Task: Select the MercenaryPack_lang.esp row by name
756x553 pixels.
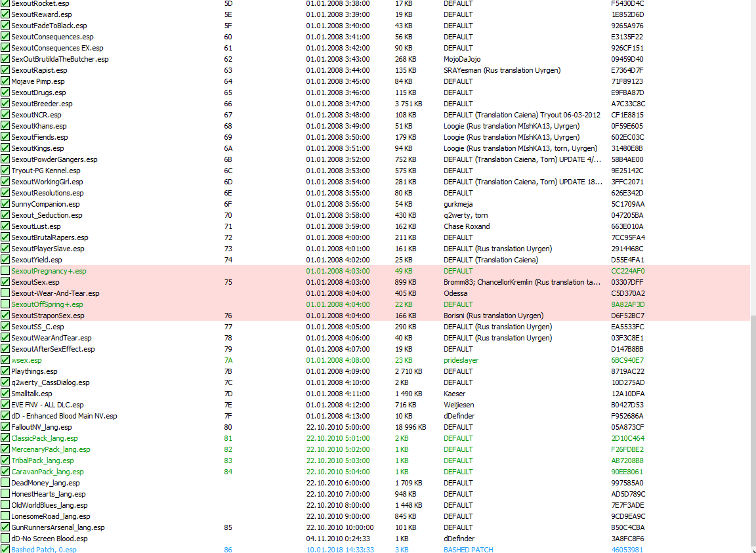Action: tap(51, 449)
